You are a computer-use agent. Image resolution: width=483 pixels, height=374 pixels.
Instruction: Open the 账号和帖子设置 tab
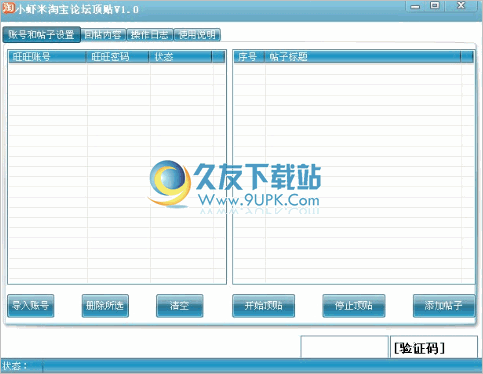[42, 35]
